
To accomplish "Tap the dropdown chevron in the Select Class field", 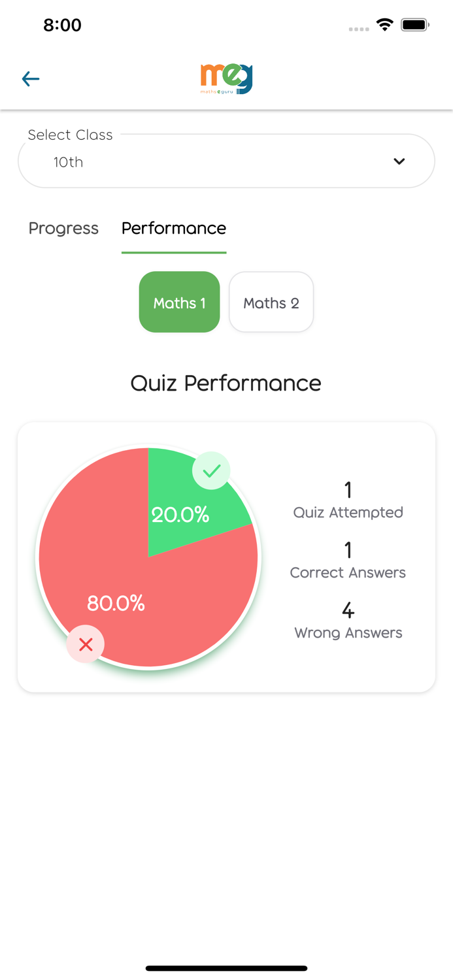I will [x=399, y=161].
